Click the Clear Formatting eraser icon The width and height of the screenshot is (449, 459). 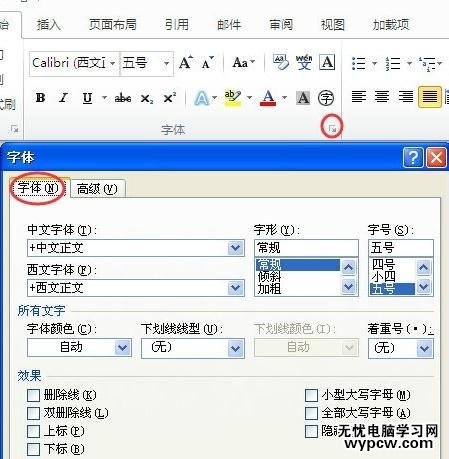click(x=281, y=62)
